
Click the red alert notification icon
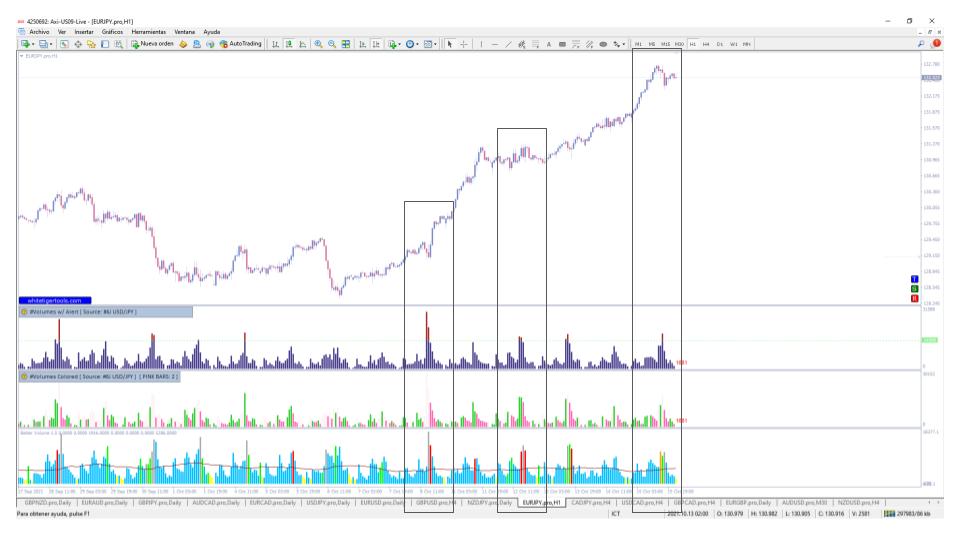tap(936, 44)
